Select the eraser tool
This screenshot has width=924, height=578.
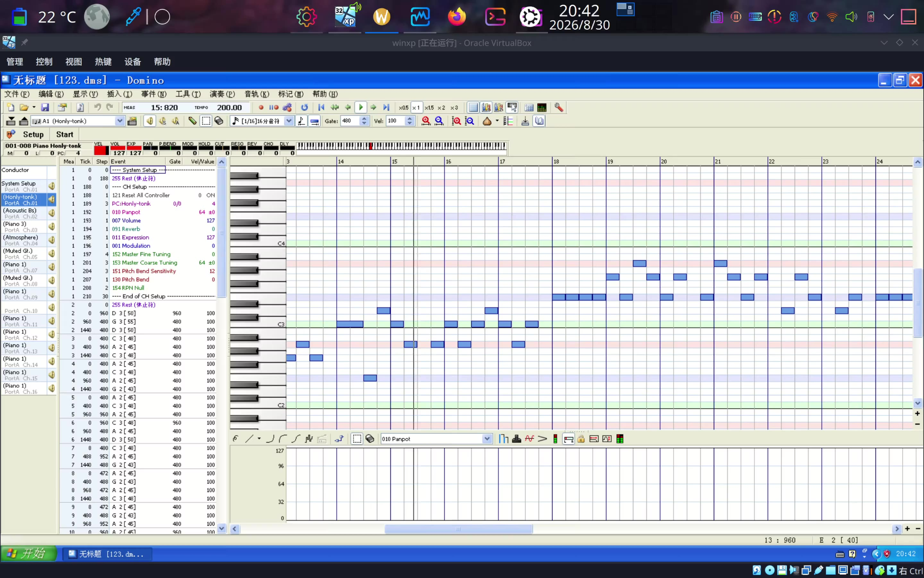click(x=219, y=121)
